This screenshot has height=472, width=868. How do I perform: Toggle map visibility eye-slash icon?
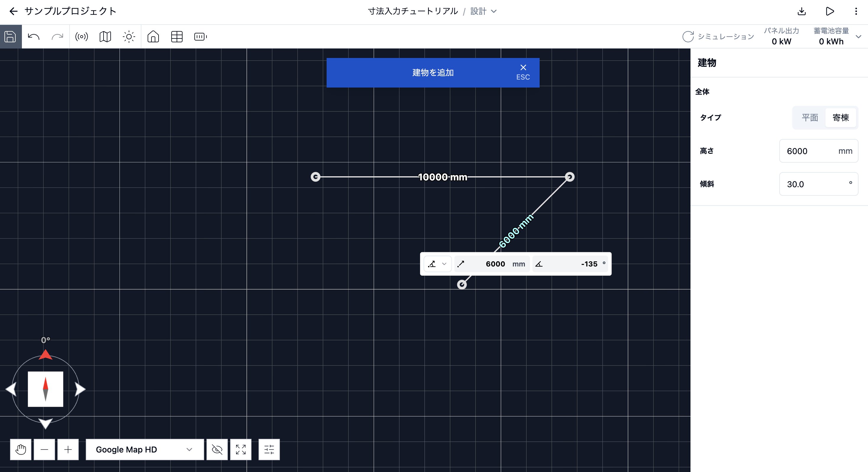(217, 450)
